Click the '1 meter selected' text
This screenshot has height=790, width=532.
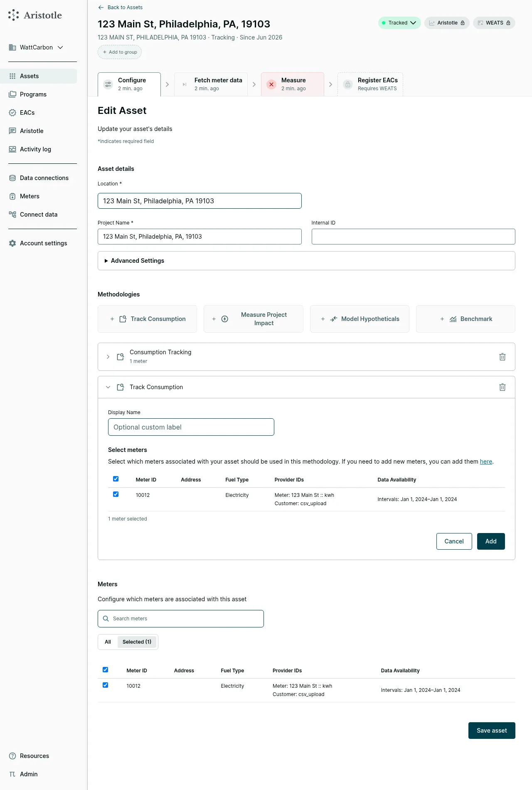(x=128, y=519)
